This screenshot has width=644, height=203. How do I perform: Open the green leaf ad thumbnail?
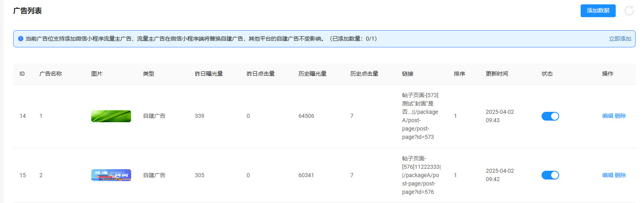pos(111,116)
